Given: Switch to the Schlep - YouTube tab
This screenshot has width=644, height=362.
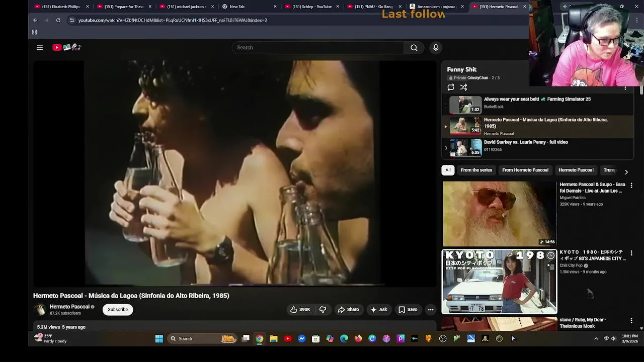Looking at the screenshot, I should [311, 7].
